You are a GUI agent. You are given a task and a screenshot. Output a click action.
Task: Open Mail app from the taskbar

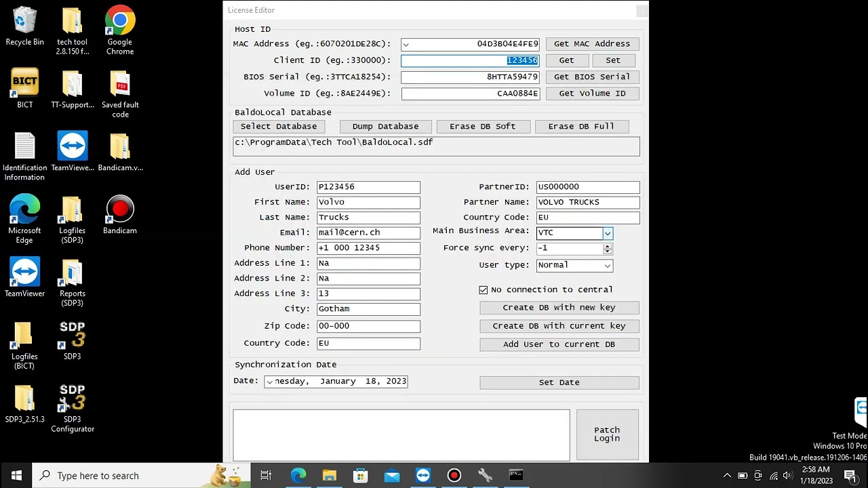pos(392,475)
